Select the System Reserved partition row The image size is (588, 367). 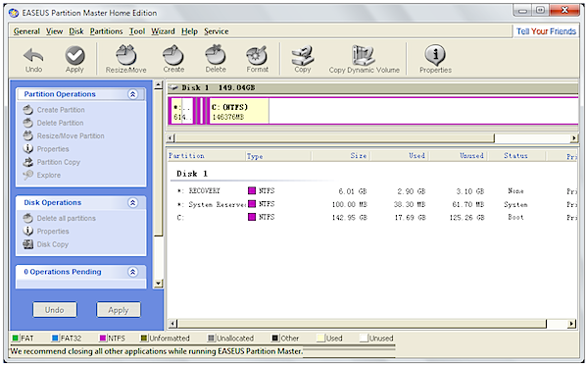(x=373, y=204)
